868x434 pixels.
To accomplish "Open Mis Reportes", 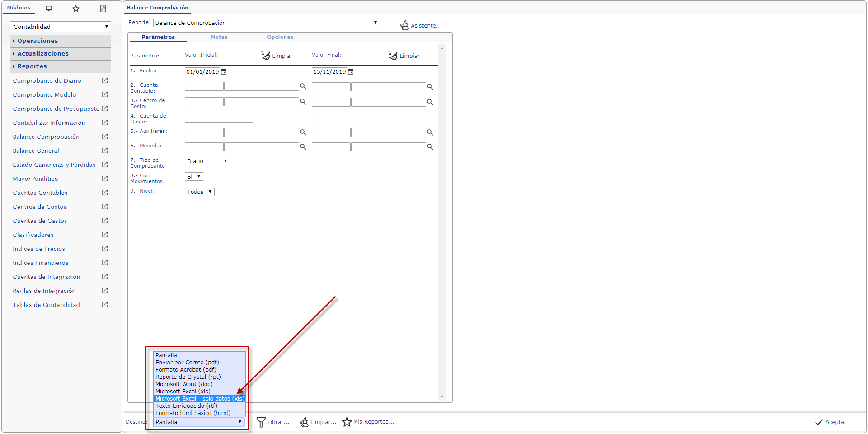I will pyautogui.click(x=368, y=422).
